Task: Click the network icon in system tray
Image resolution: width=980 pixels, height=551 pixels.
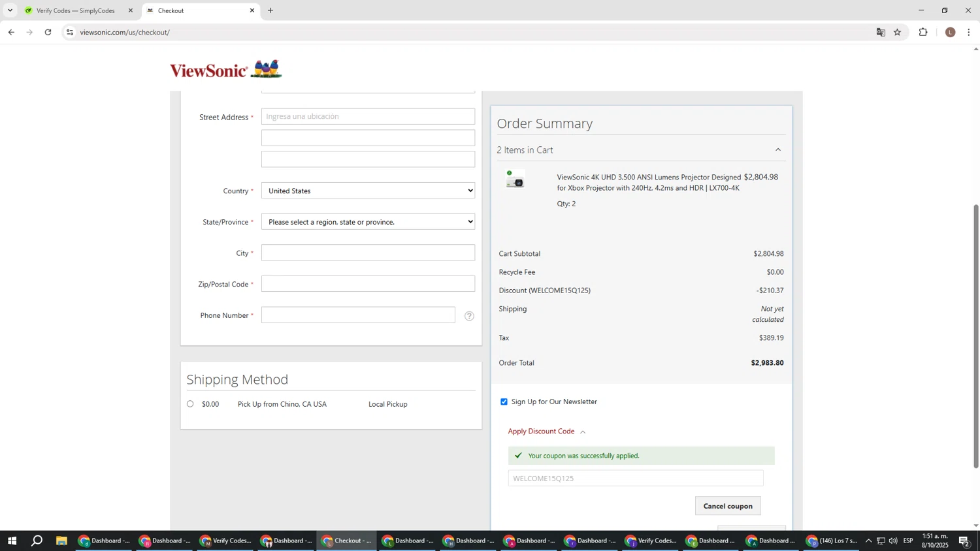Action: pos(881,541)
